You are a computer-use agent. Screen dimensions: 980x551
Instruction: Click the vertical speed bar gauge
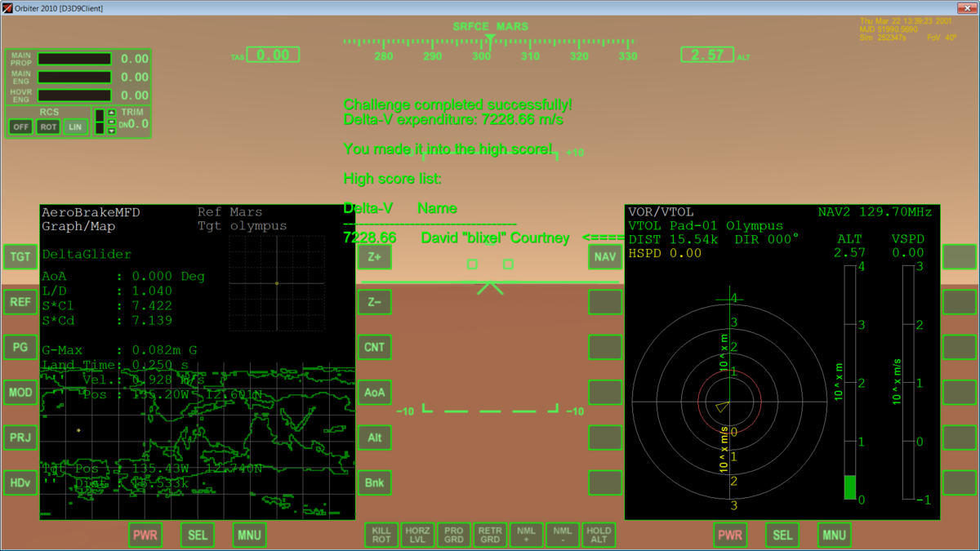pos(908,382)
